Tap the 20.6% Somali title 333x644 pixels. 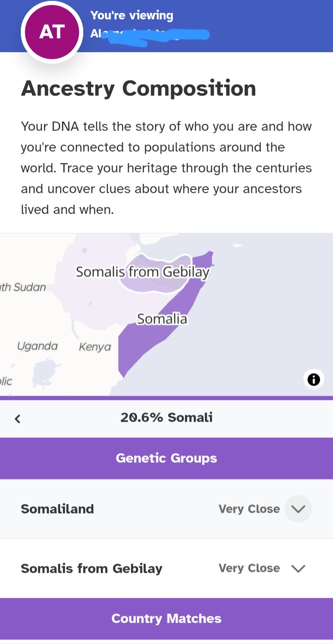point(166,417)
